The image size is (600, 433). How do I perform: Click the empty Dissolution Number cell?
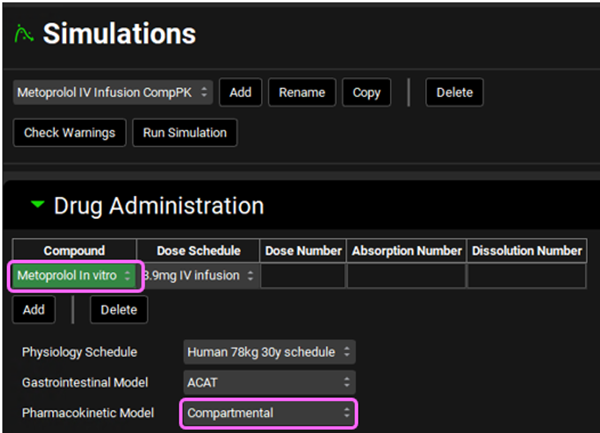pyautogui.click(x=526, y=275)
